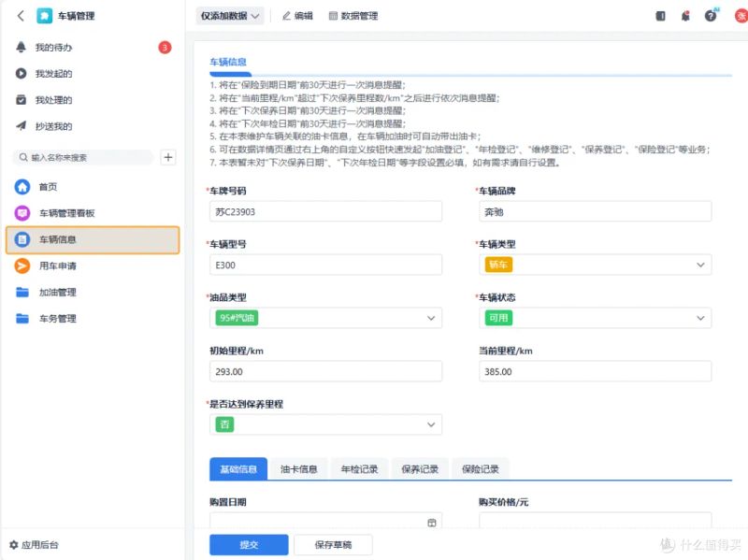Open the help question mark icon
The height and width of the screenshot is (560, 748).
click(x=711, y=16)
